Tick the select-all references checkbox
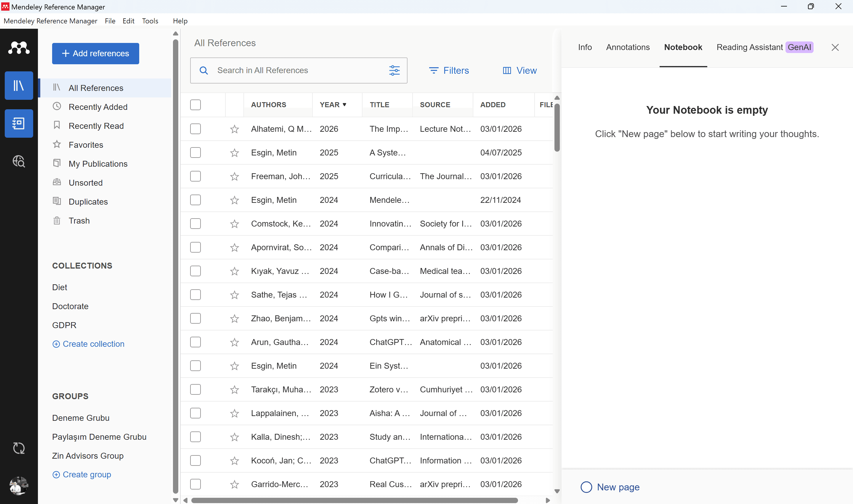This screenshot has width=853, height=504. [195, 105]
